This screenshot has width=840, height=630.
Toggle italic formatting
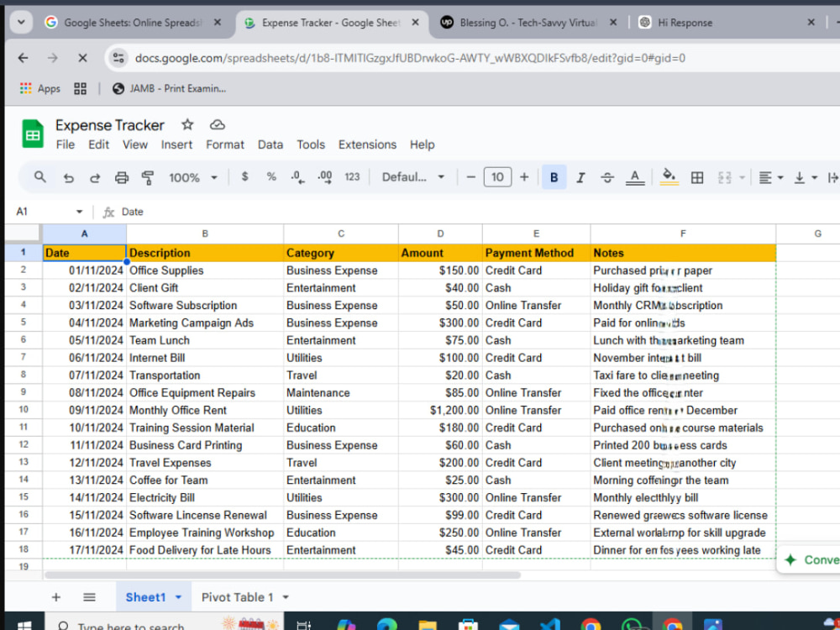click(580, 177)
